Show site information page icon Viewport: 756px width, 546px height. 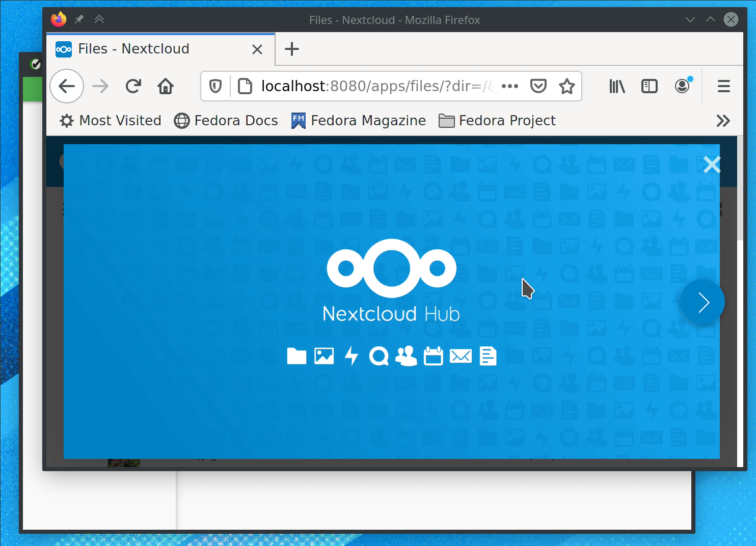[x=245, y=86]
